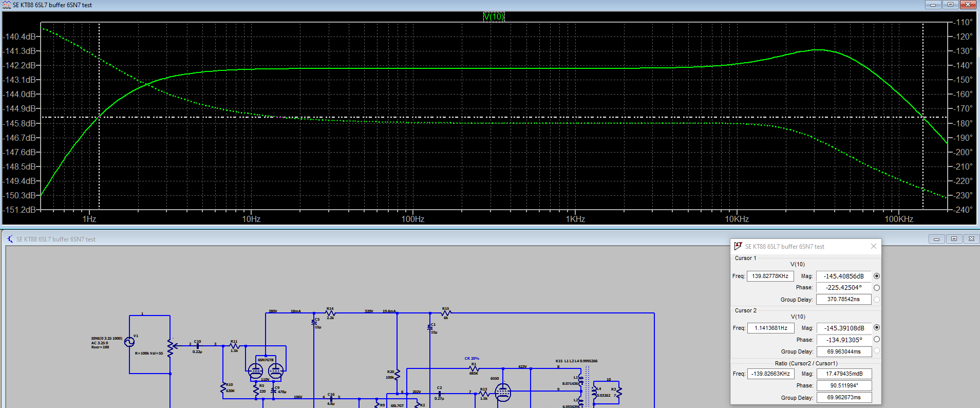Click Ratio Group Delay value 69.962673ms
980x408 pixels.
(x=844, y=397)
